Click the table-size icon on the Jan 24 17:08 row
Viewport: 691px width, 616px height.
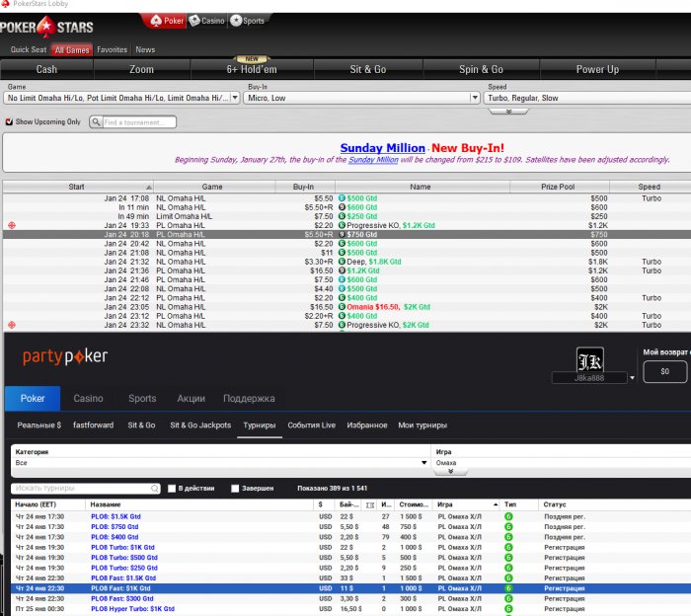click(342, 198)
